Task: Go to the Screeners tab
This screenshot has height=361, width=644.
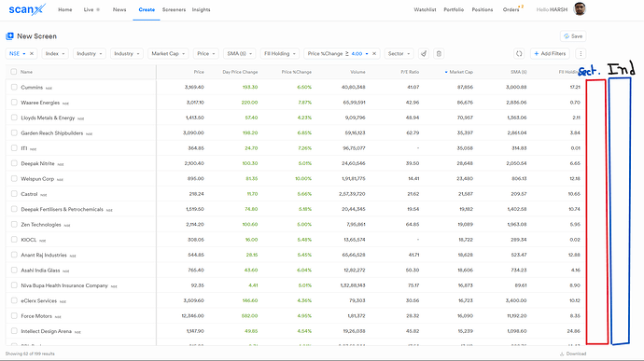Action: [x=174, y=9]
